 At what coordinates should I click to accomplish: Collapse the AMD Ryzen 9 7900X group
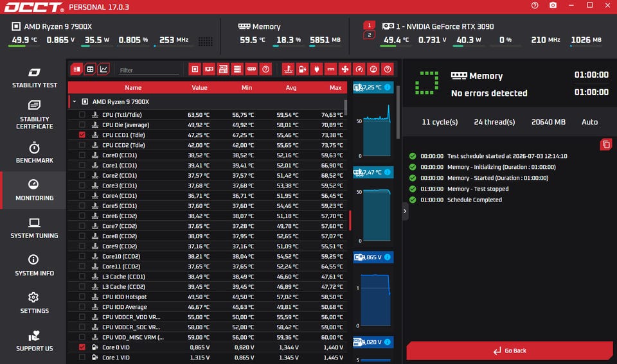[x=75, y=102]
